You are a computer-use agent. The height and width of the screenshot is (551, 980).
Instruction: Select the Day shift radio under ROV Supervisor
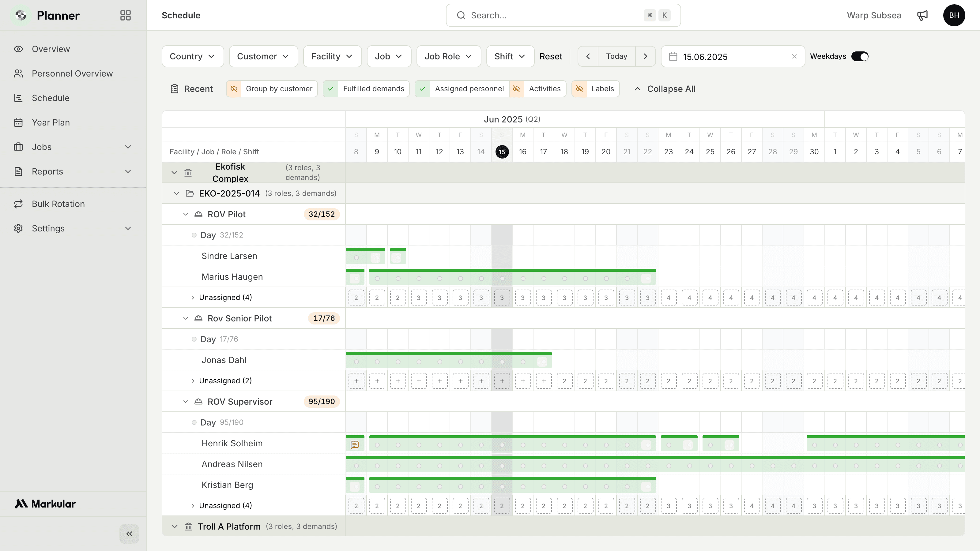click(194, 422)
